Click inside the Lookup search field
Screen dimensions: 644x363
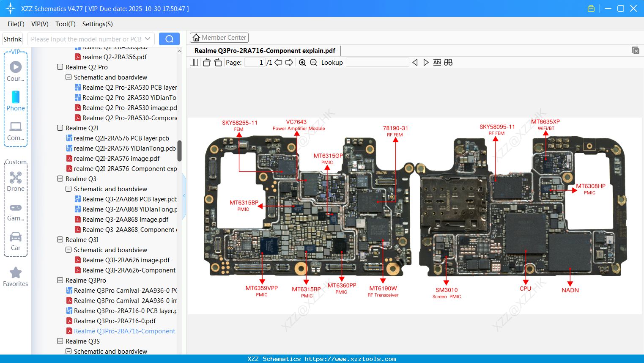pyautogui.click(x=377, y=62)
